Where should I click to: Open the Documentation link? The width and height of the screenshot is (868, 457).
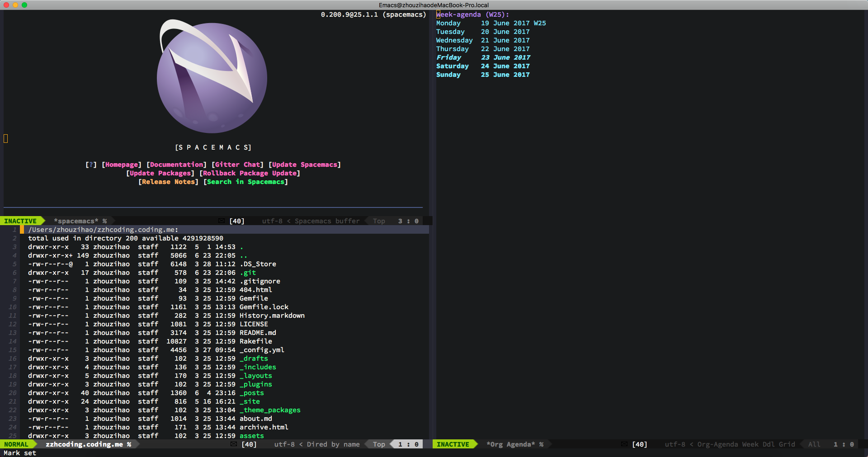click(176, 165)
